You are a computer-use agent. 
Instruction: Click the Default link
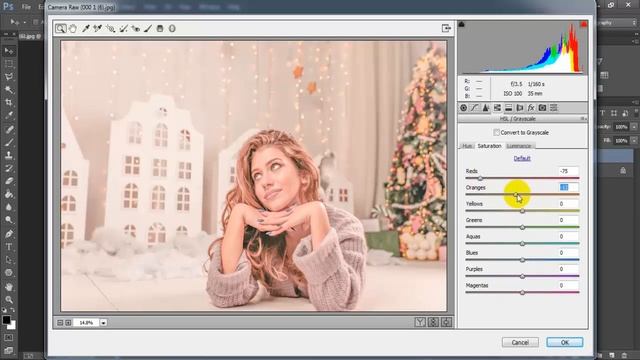[522, 158]
